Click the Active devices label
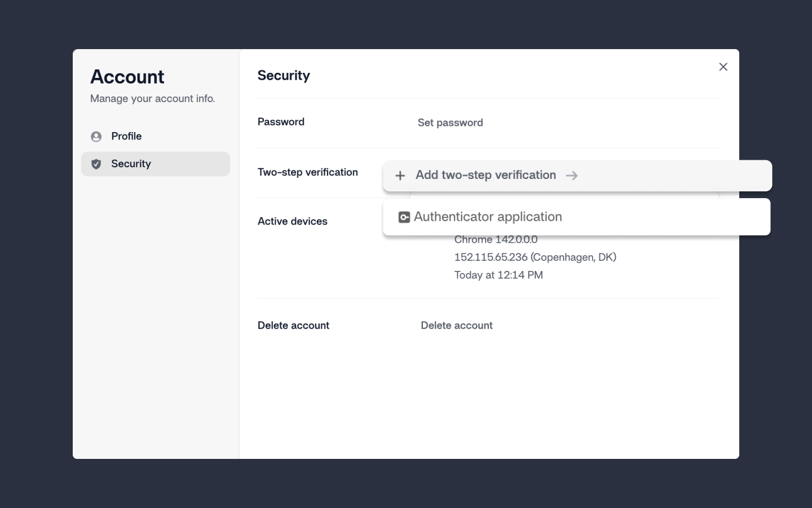This screenshot has width=812, height=508. (x=292, y=221)
